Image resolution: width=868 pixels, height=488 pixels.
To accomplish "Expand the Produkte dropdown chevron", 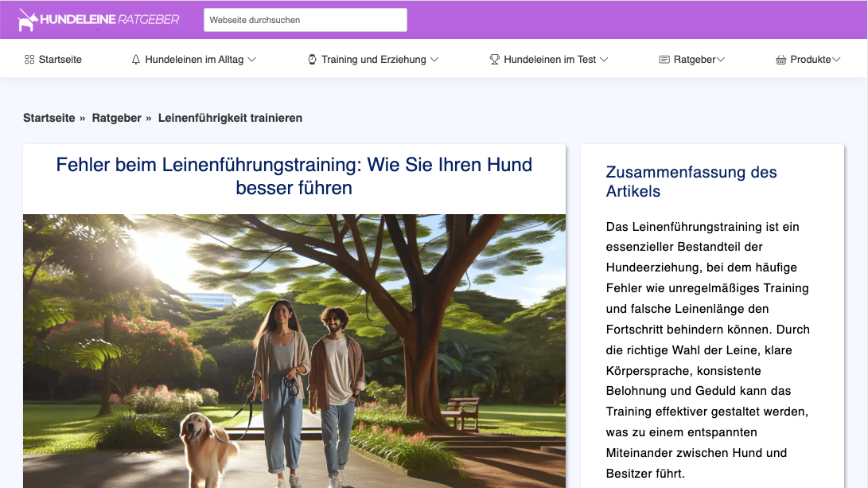I will pyautogui.click(x=837, y=59).
